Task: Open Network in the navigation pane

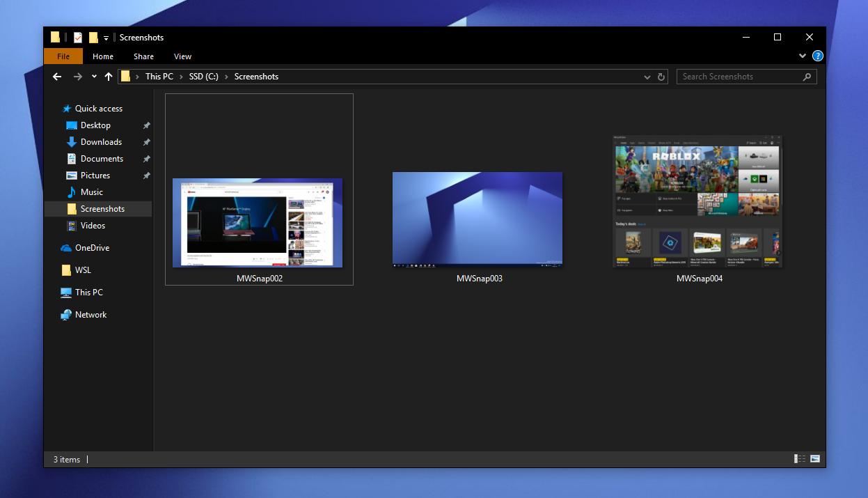Action: coord(90,315)
